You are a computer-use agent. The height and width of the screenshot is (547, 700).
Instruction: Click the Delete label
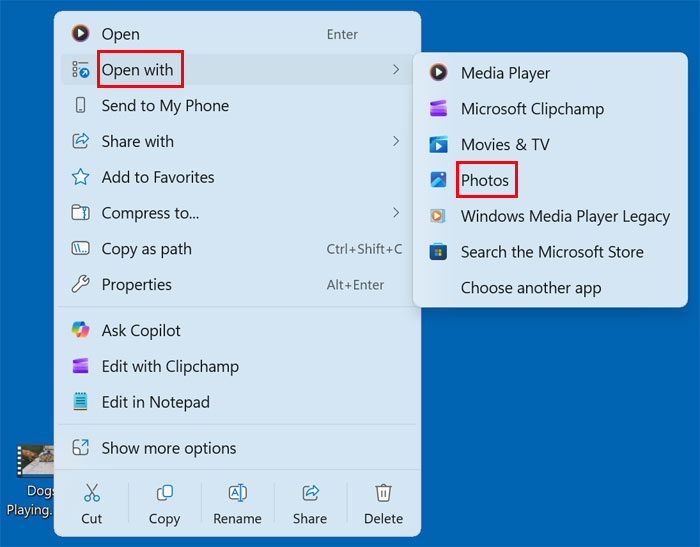coord(383,518)
